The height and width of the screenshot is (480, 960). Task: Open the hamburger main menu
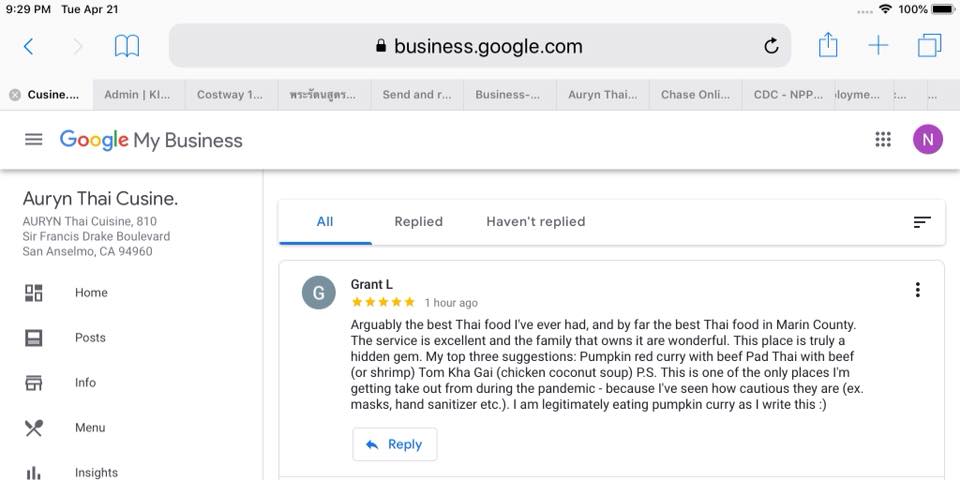(x=34, y=140)
